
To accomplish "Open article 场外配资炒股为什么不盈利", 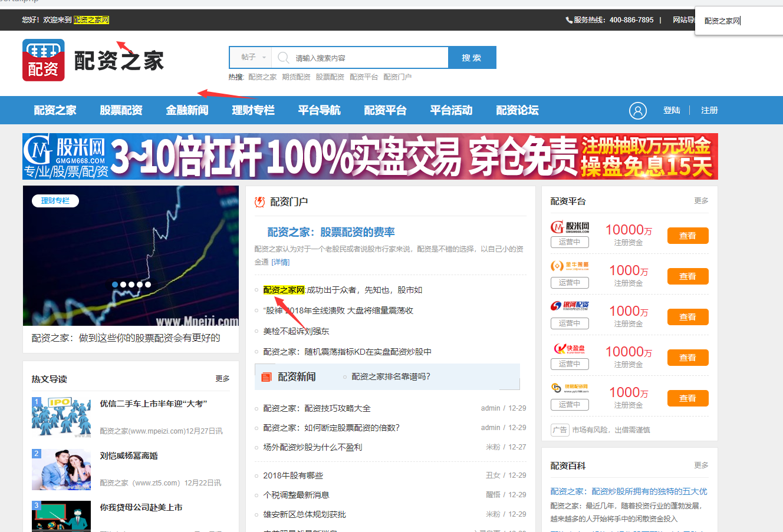I will coord(312,447).
